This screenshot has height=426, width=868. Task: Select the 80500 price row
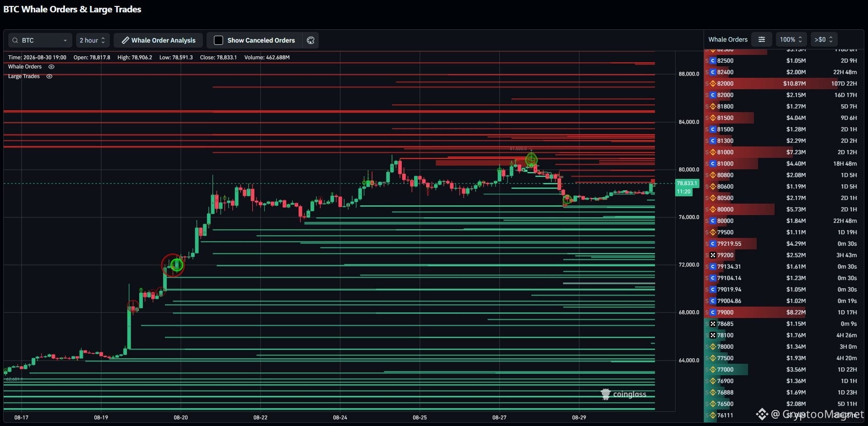(784, 198)
